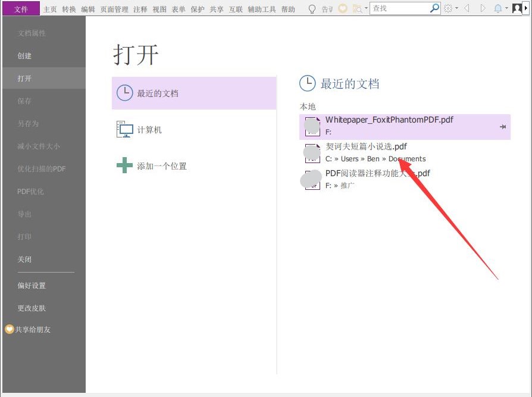Select 导出 from the file sidebar
Image resolution: width=532 pixels, height=397 pixels.
[24, 214]
